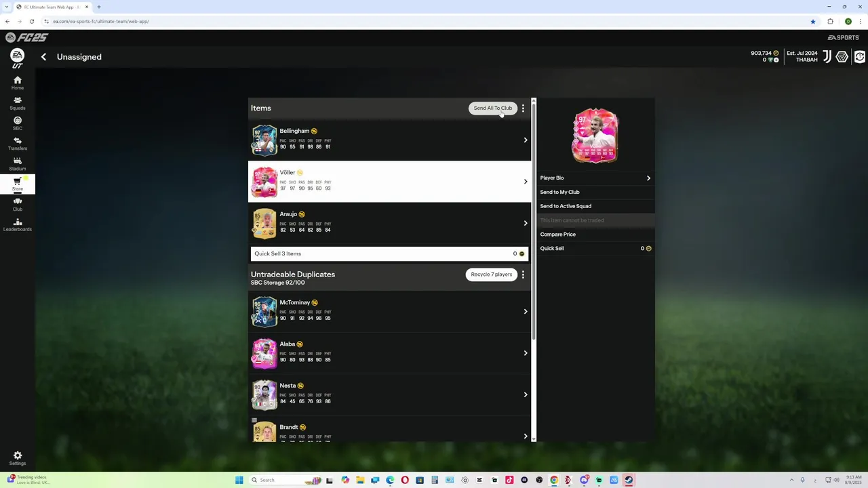Open Google Chrome from taskbar

coord(554,480)
